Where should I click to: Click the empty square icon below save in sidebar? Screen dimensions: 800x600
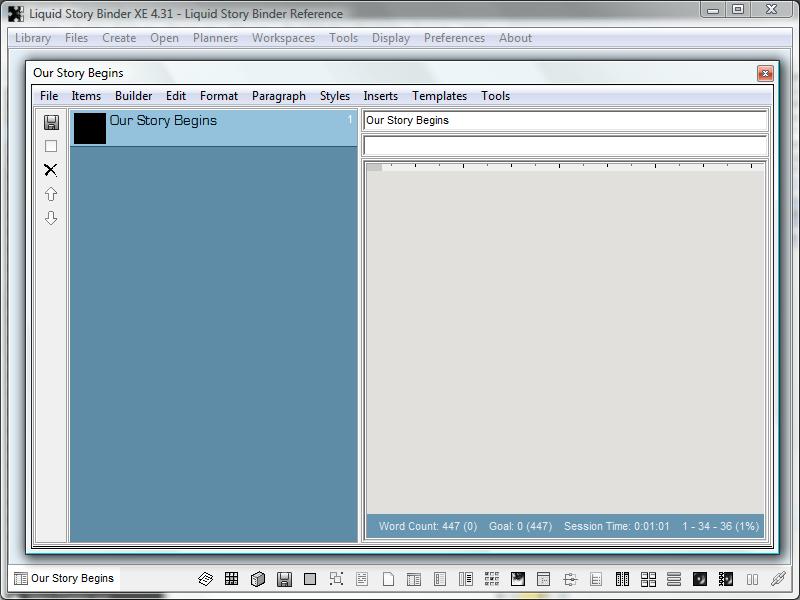point(51,146)
